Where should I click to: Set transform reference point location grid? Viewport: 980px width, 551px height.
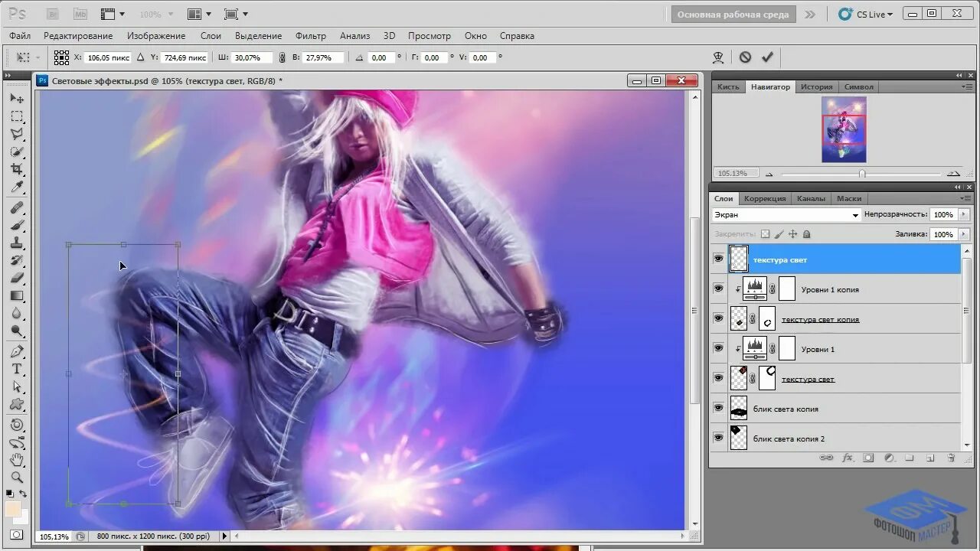click(x=61, y=57)
